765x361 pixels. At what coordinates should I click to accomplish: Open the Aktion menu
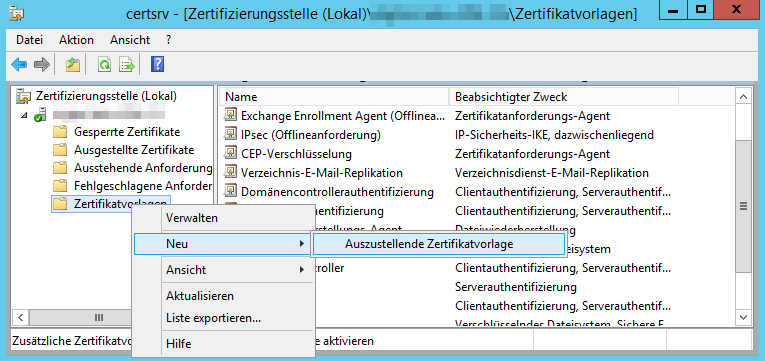coord(76,40)
